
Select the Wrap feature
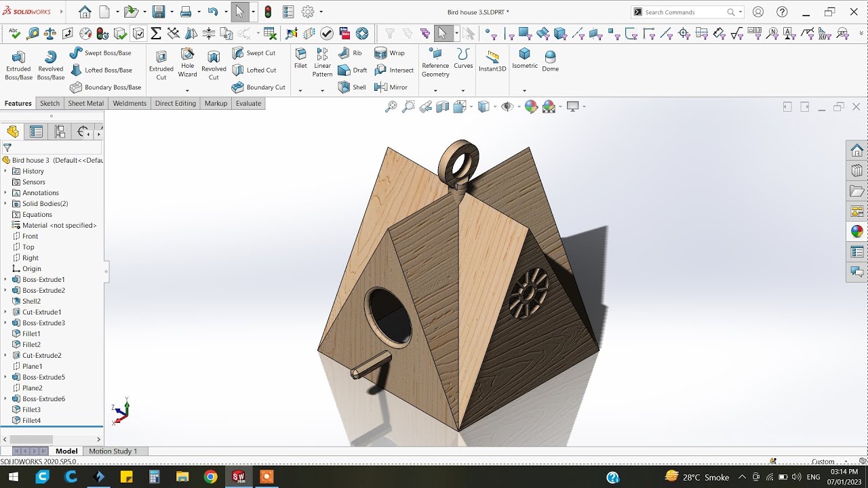coord(390,53)
